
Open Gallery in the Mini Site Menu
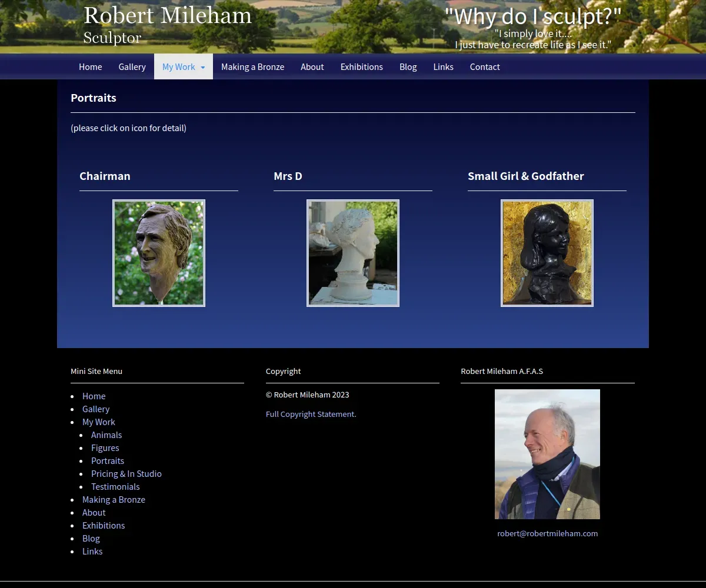[96, 409]
